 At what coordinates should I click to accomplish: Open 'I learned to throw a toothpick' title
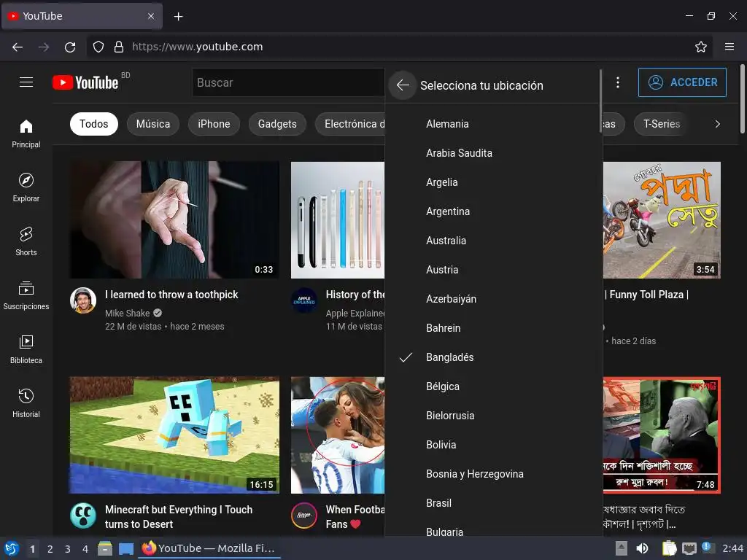(x=171, y=295)
